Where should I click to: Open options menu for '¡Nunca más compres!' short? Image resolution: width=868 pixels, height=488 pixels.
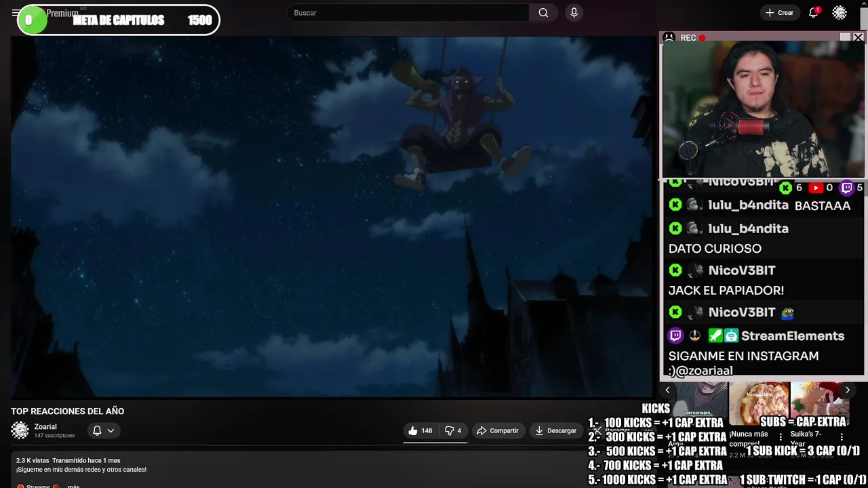pyautogui.click(x=781, y=437)
